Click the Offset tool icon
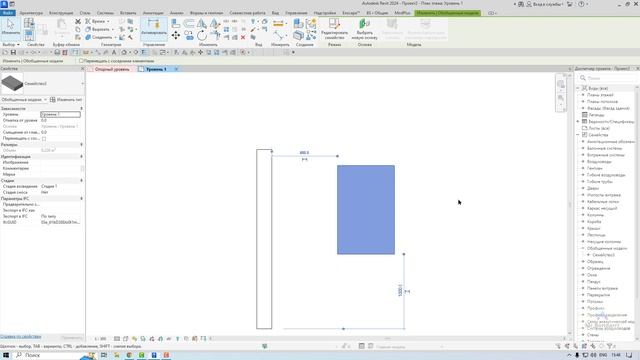 tap(189, 23)
